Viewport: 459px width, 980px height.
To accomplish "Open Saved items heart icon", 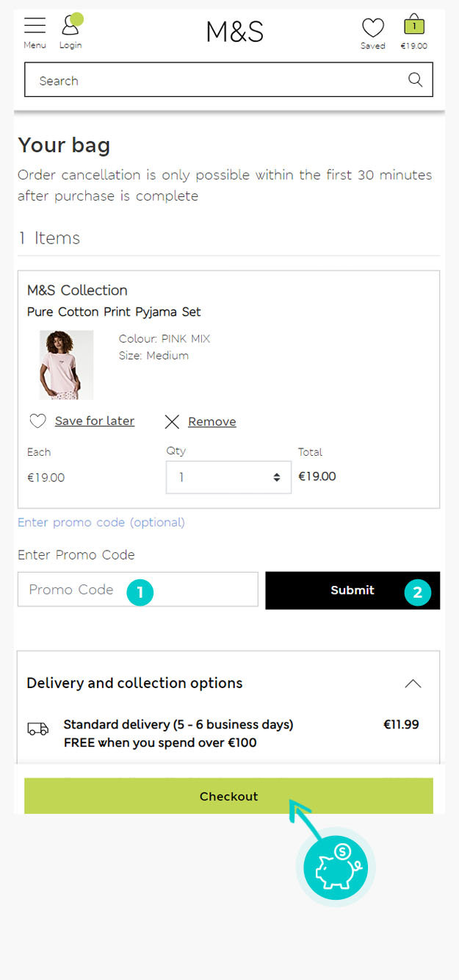I will coord(372,28).
